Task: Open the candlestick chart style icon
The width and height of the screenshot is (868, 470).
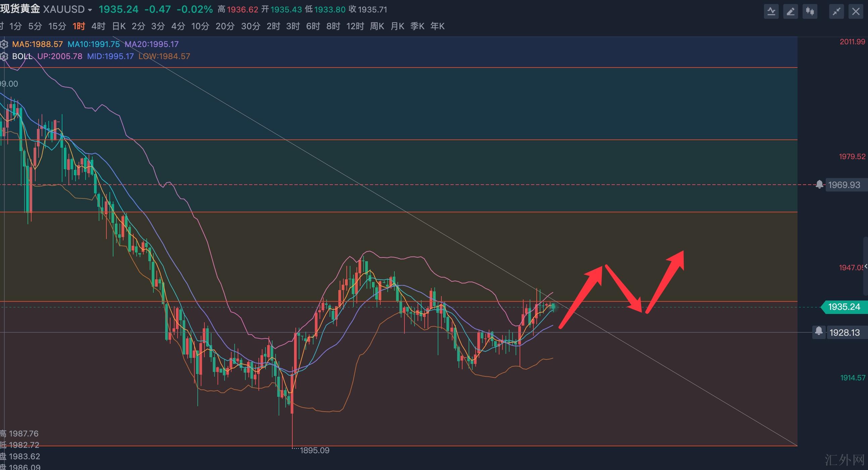Action: (810, 12)
